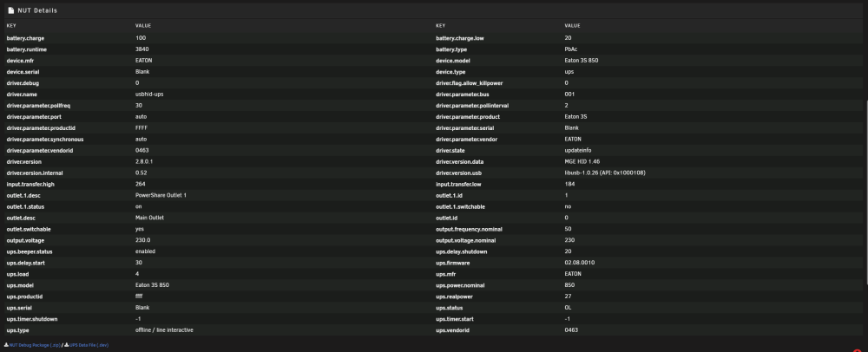Screen dimensions: 868x352
Task: Click the driver.parameter.bus key
Action: click(463, 95)
